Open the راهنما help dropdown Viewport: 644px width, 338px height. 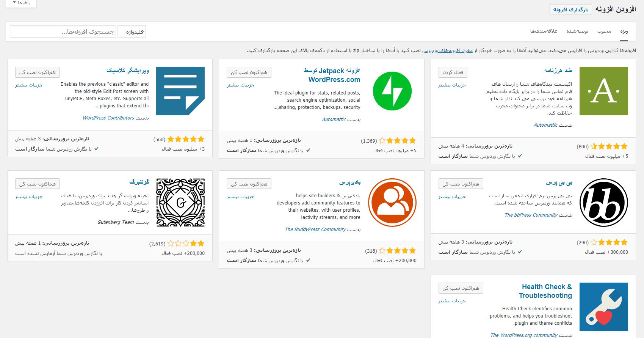pyautogui.click(x=21, y=3)
